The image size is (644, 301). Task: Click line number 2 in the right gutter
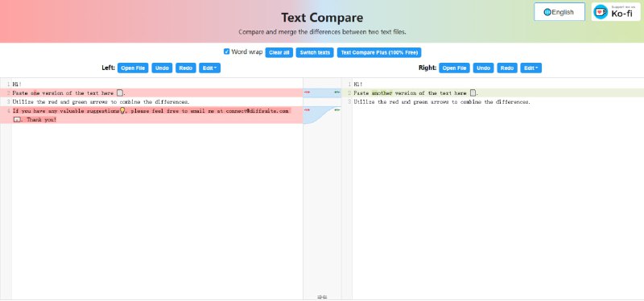click(x=349, y=93)
